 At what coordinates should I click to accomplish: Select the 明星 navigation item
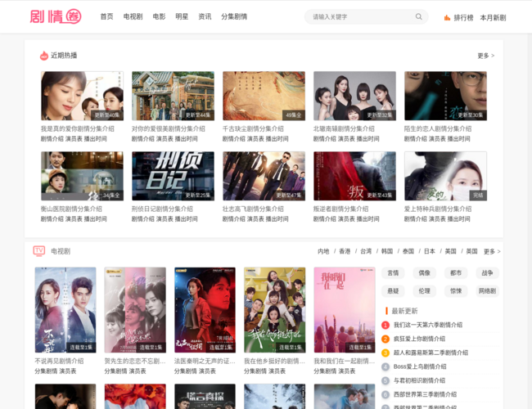(x=182, y=16)
